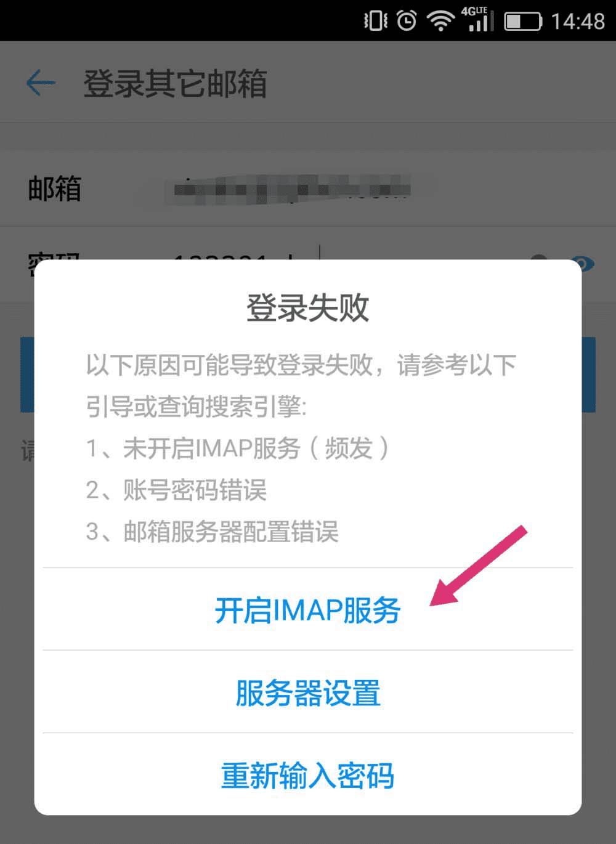Choose 重新输入密码

click(308, 775)
